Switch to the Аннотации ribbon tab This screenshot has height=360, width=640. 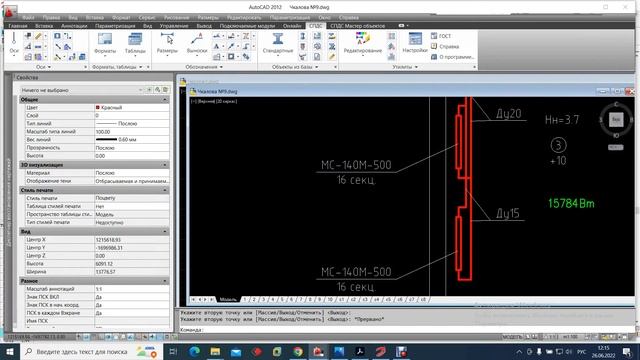click(x=74, y=26)
